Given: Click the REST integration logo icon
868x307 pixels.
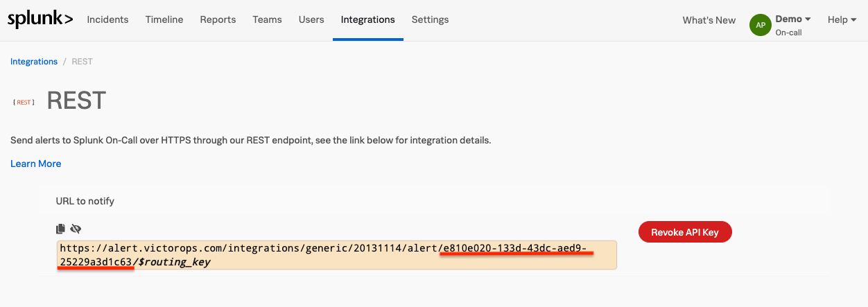Looking at the screenshot, I should [x=24, y=102].
